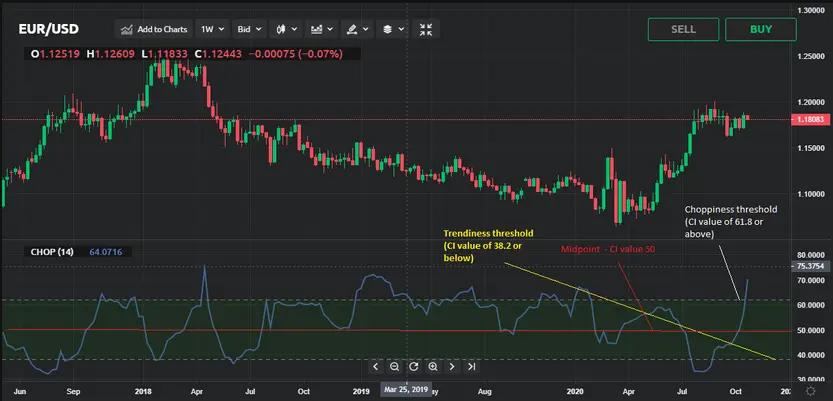Zoom out of the chart

395,366
